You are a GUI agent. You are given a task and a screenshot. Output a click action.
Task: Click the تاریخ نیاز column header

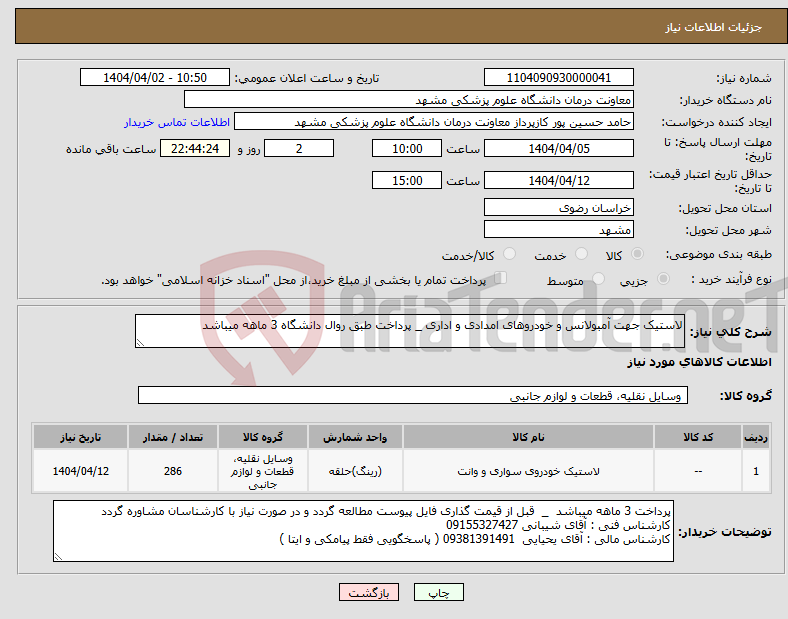(x=80, y=437)
